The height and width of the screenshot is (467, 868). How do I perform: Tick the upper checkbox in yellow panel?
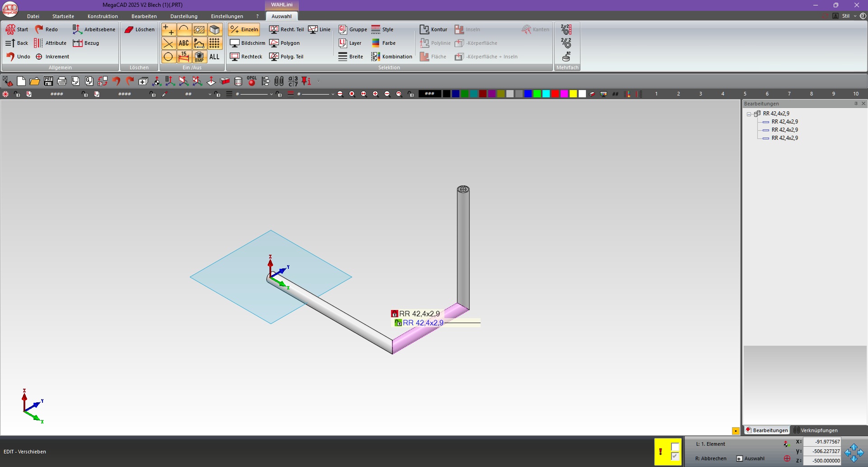675,447
